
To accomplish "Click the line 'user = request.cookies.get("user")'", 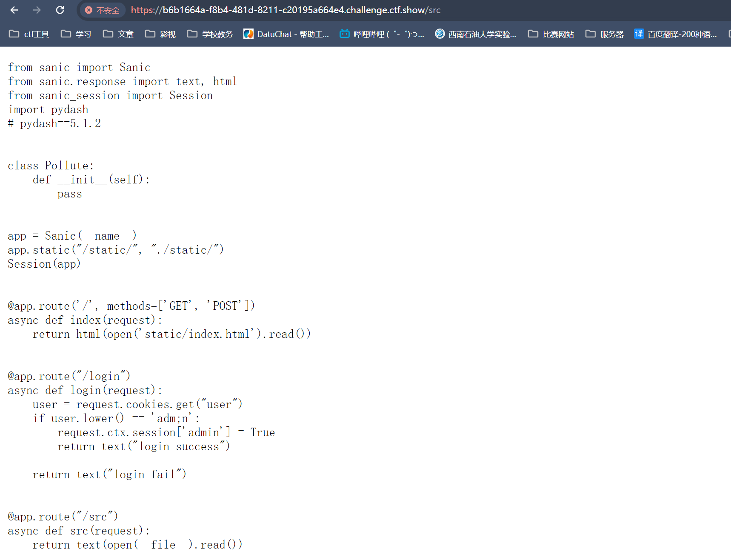I will pos(138,404).
